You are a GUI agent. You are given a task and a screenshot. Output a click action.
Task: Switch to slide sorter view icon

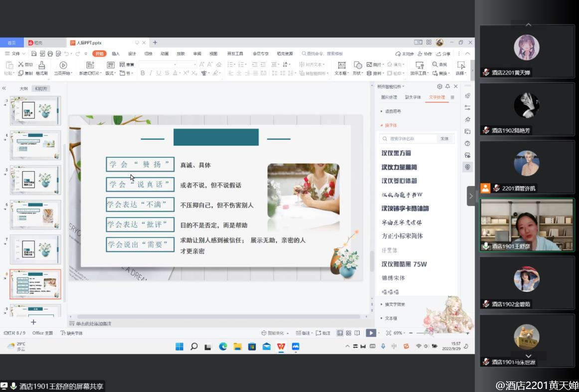click(x=349, y=333)
